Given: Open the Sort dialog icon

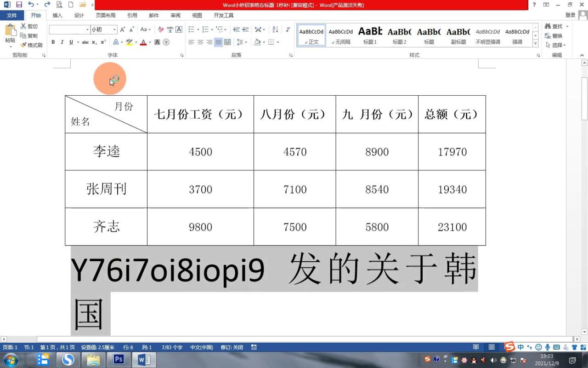Looking at the screenshot, I should [x=274, y=29].
